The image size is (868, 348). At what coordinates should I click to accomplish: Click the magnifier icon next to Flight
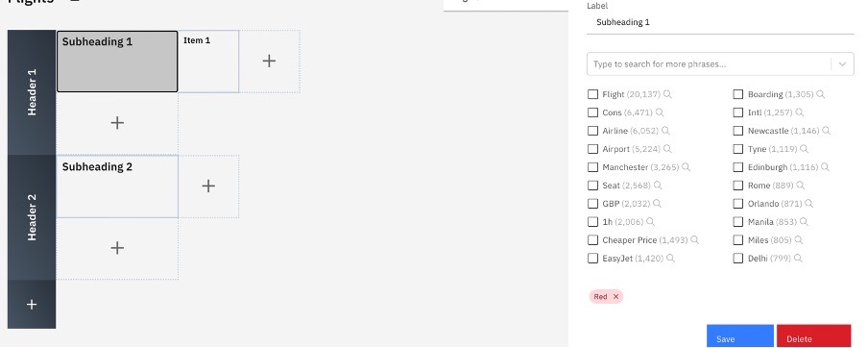pos(667,94)
